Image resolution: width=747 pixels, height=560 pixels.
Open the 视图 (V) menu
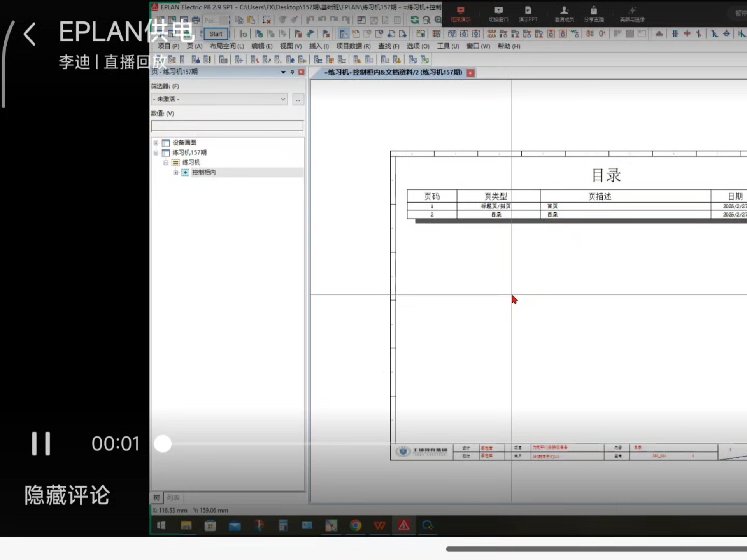click(291, 46)
